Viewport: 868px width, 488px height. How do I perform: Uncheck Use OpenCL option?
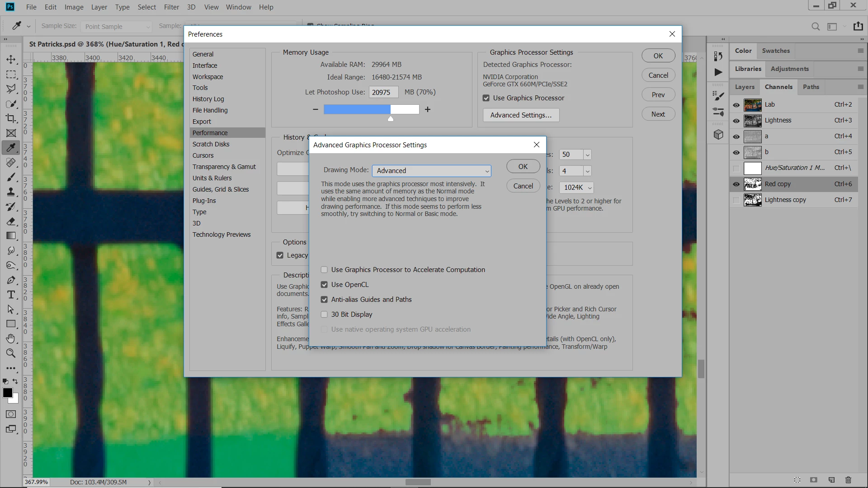click(x=324, y=285)
